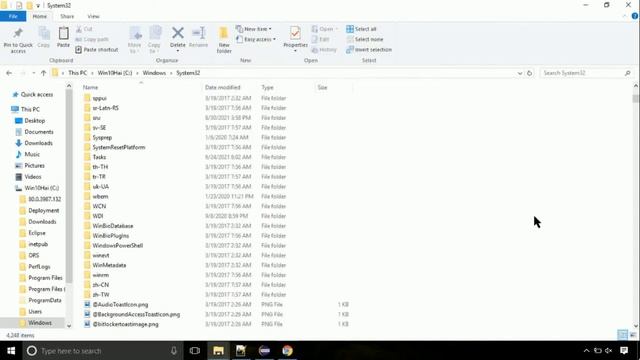
Task: Click Cut in Clipboard group
Action: point(84,29)
